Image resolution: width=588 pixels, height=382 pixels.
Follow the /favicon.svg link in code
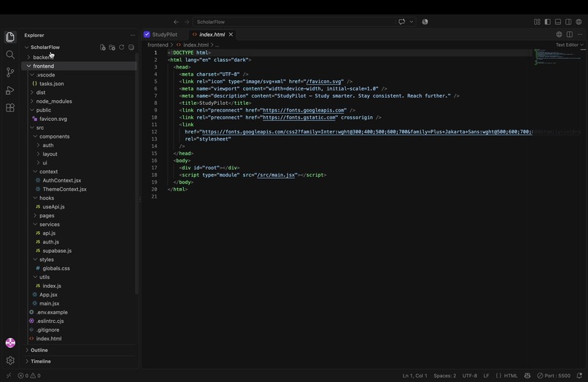[x=324, y=82]
